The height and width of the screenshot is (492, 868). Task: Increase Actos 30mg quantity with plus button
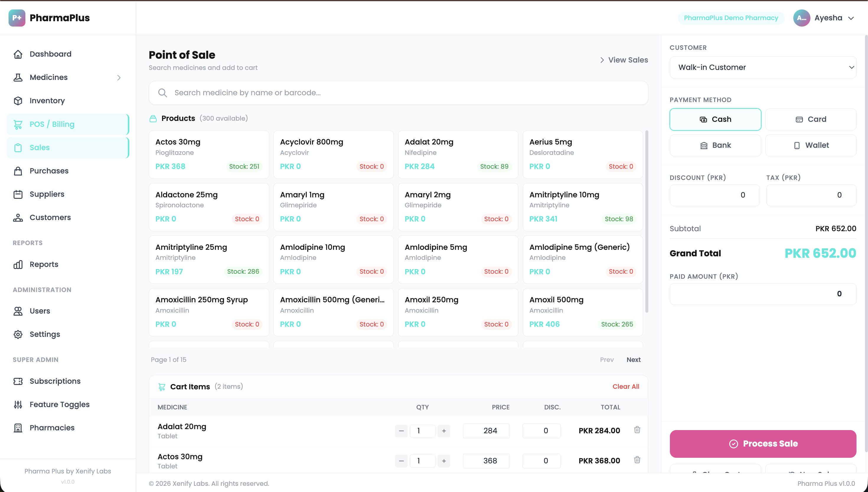(x=444, y=461)
